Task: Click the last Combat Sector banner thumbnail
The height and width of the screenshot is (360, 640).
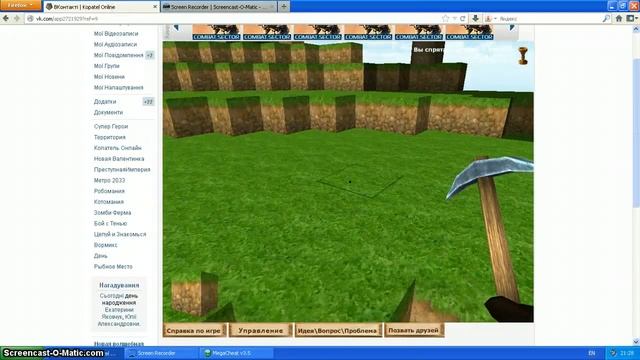Action: pyautogui.click(x=469, y=32)
